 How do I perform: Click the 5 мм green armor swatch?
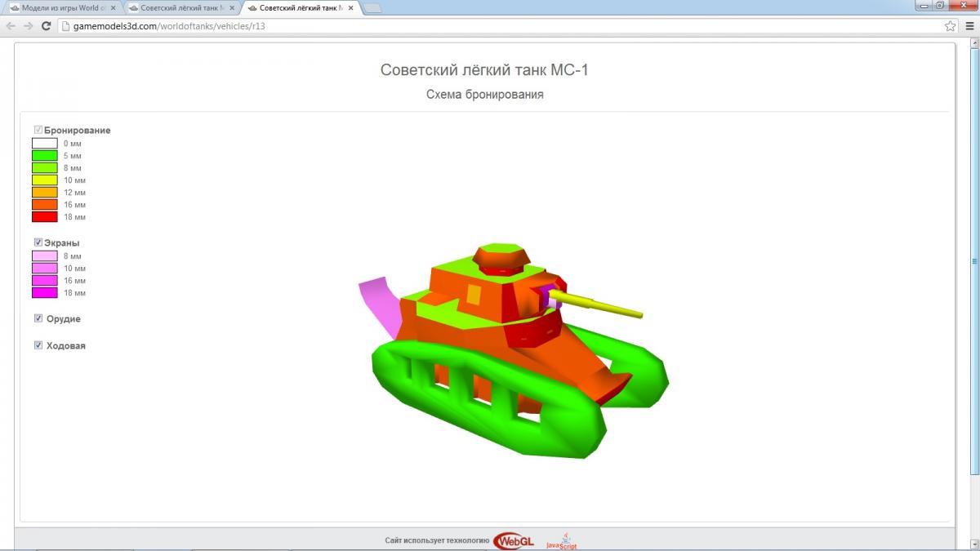point(45,156)
